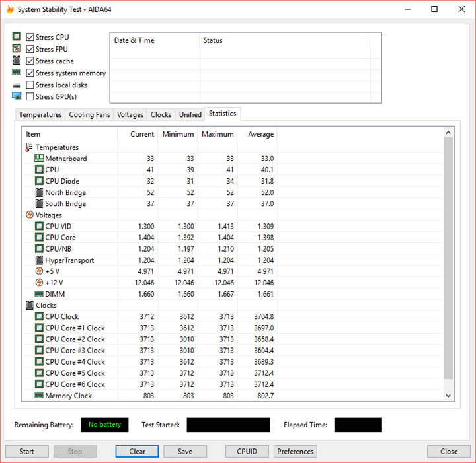The height and width of the screenshot is (463, 476).
Task: Click the Clear button
Action: (x=137, y=452)
